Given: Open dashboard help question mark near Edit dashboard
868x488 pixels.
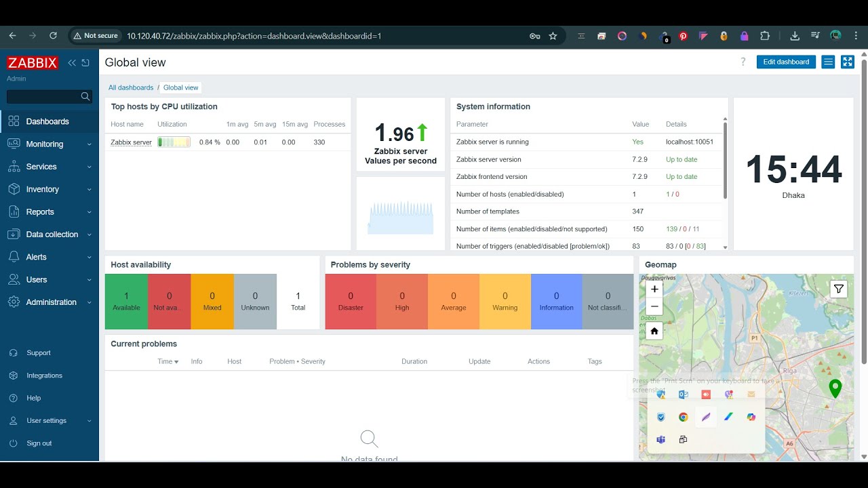Looking at the screenshot, I should tap(743, 62).
